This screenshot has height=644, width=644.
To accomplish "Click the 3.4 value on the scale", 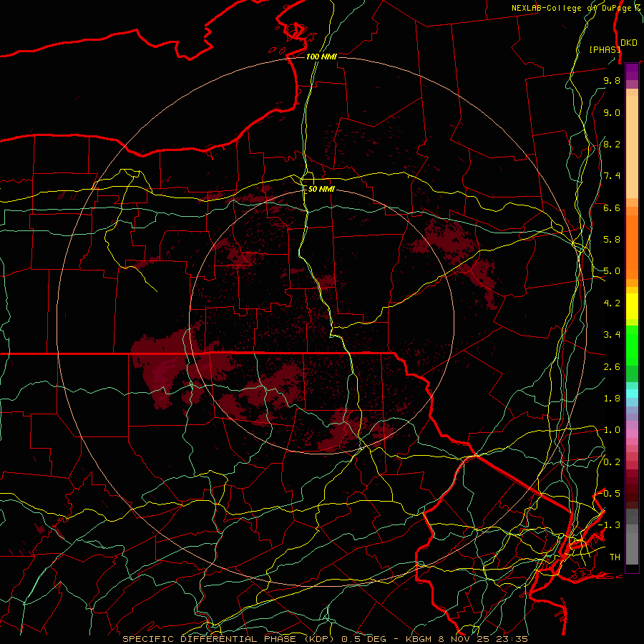I will pyautogui.click(x=612, y=335).
